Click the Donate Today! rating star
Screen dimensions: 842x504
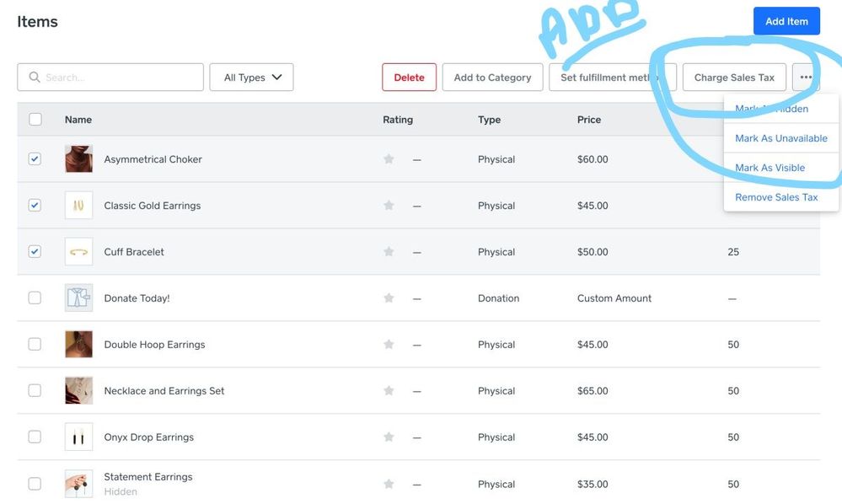tap(389, 298)
